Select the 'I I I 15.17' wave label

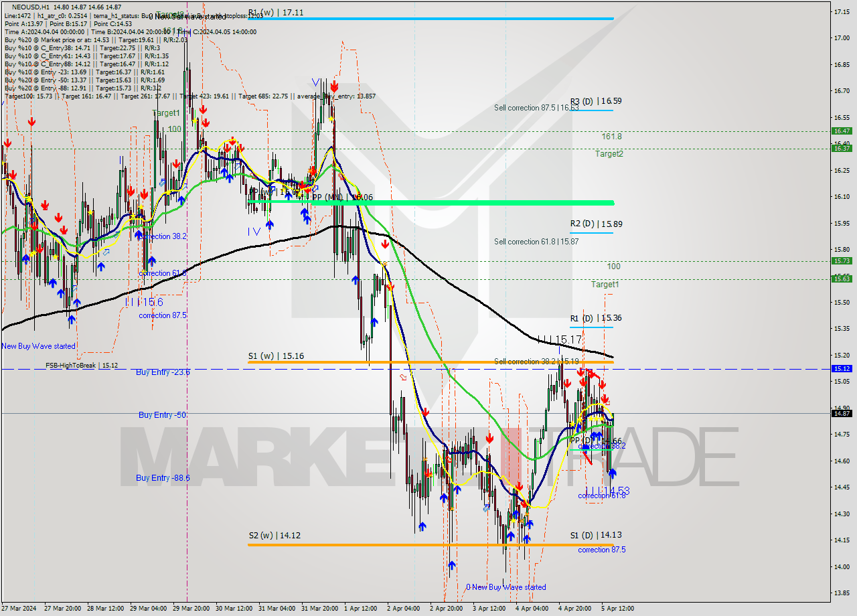pyautogui.click(x=559, y=340)
